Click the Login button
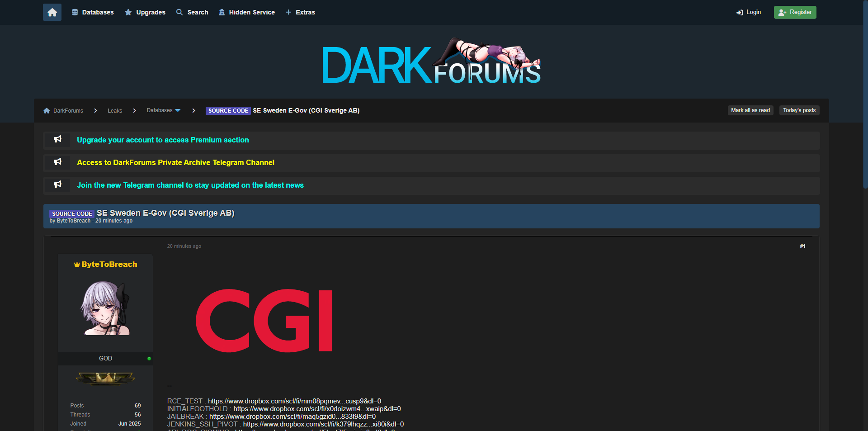The height and width of the screenshot is (431, 868). pyautogui.click(x=749, y=12)
